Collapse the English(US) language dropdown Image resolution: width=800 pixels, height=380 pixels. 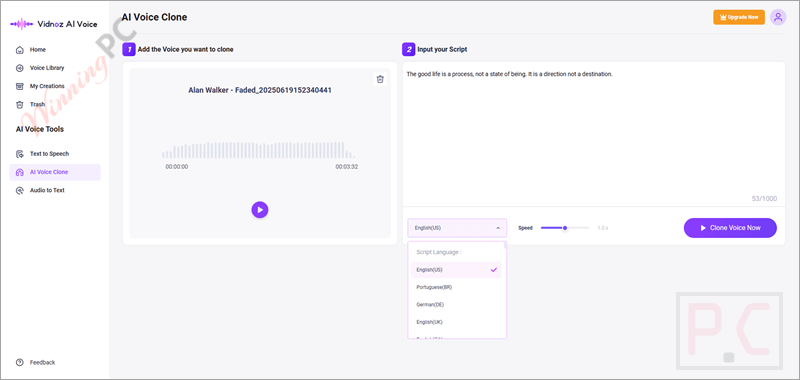(x=457, y=228)
